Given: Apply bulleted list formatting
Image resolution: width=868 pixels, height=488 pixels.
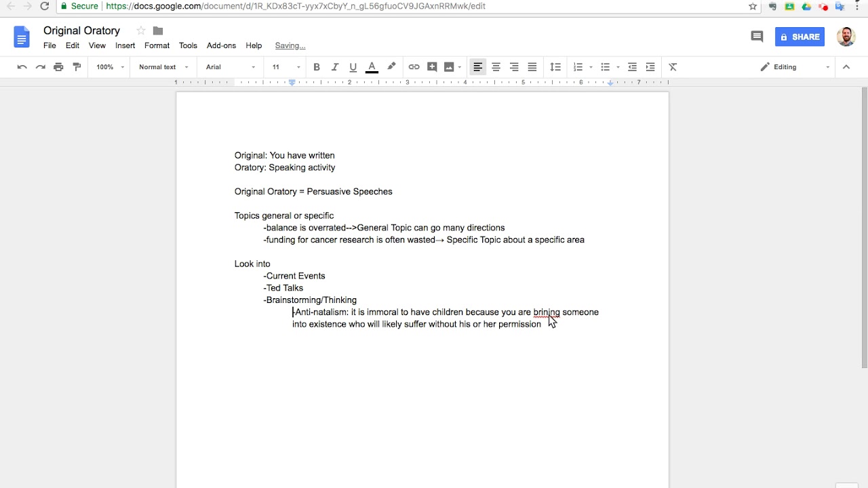Looking at the screenshot, I should click(x=606, y=67).
